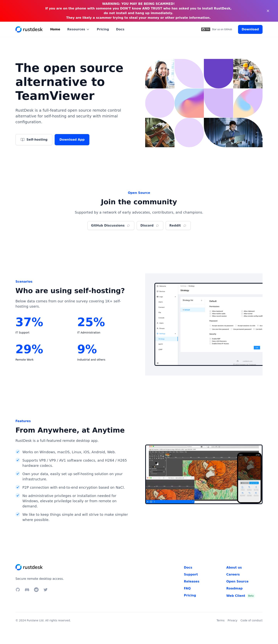Click the GitHub icon in the footer

(18, 589)
